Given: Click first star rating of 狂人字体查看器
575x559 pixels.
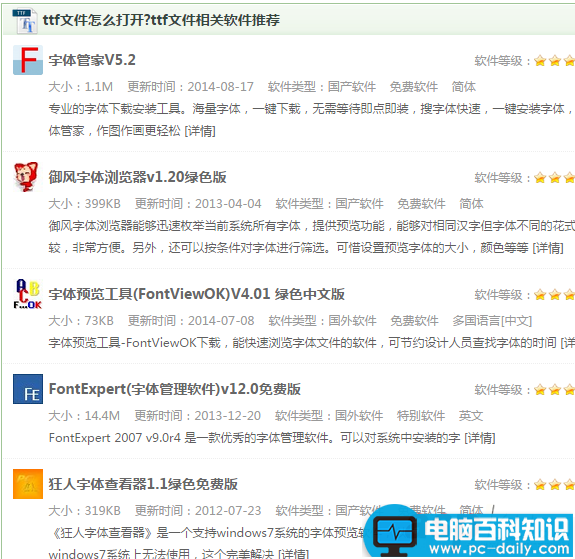Looking at the screenshot, I should coord(540,485).
